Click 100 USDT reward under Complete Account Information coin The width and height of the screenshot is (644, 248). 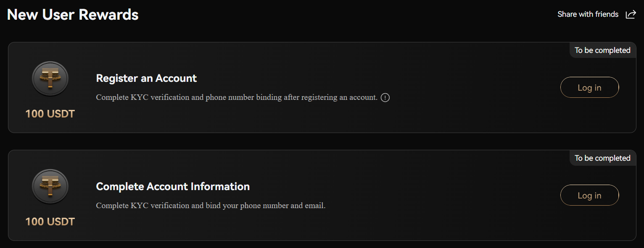(50, 222)
